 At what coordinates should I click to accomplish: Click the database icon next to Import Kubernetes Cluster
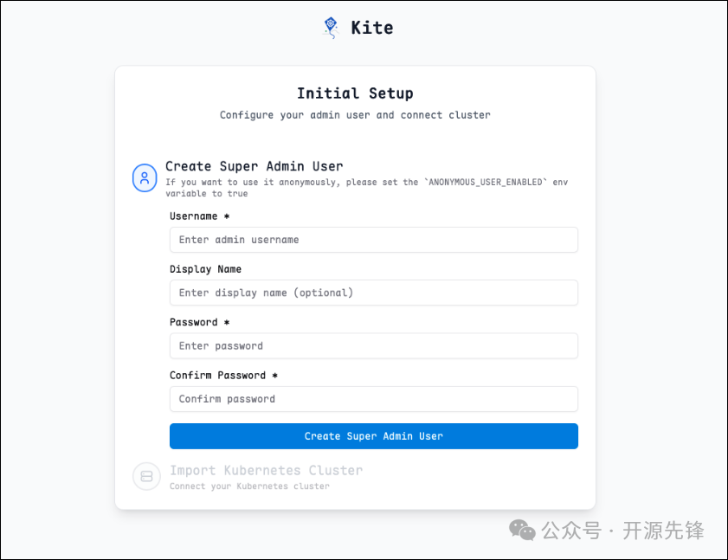point(146,476)
